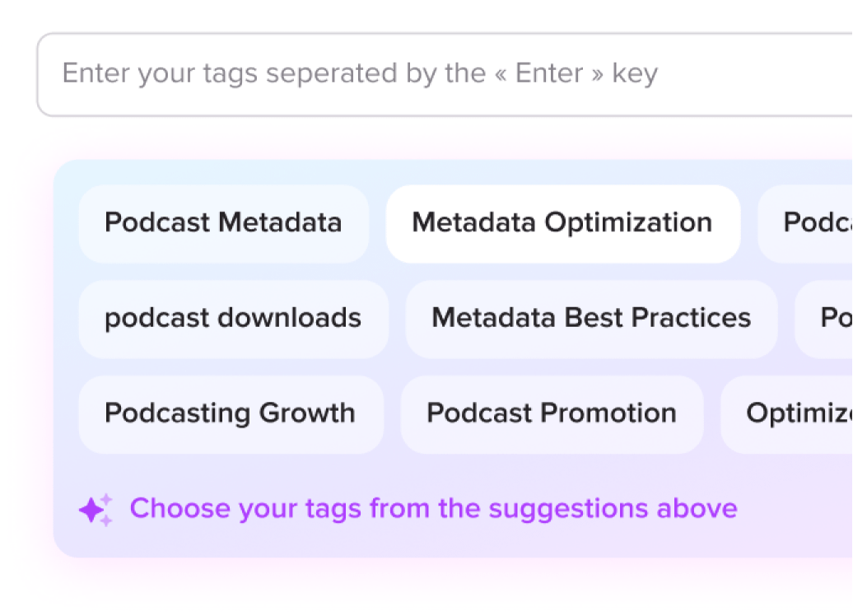
Task: Click the Enter your tags placeholder text
Action: (x=360, y=74)
